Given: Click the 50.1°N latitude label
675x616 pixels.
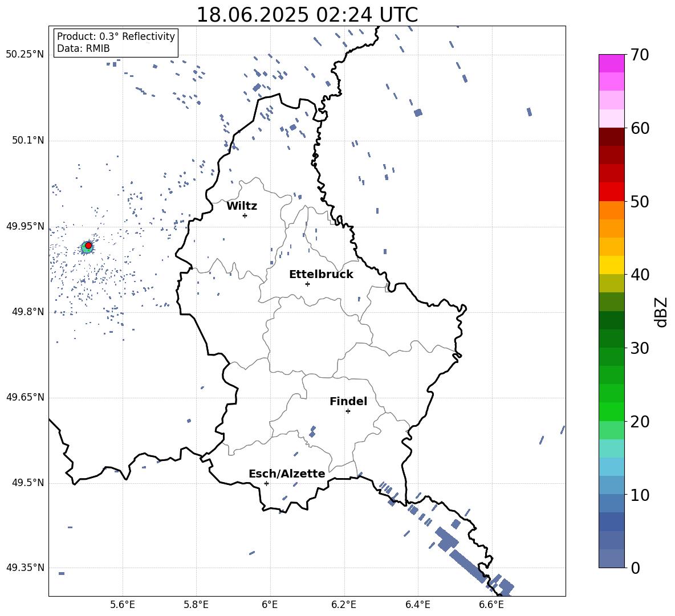Looking at the screenshot, I should point(28,140).
